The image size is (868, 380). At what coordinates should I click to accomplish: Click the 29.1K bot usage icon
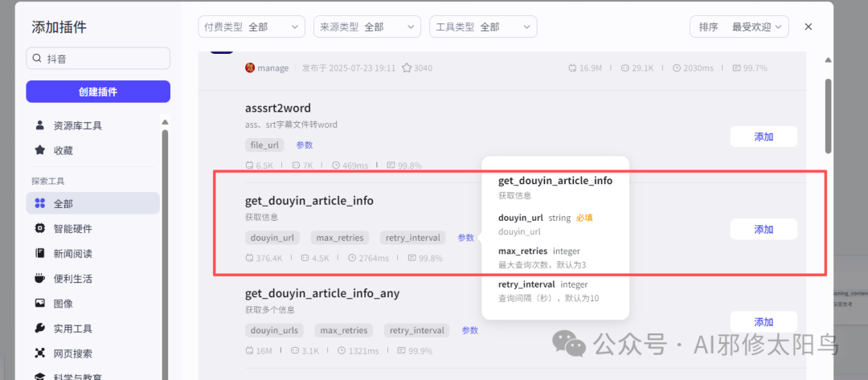coord(625,68)
